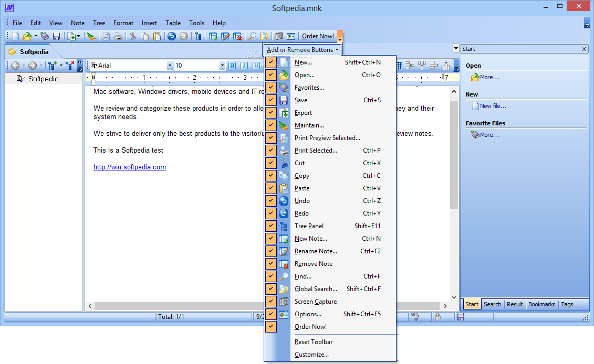Click the Rename Note toolbar icon
The width and height of the screenshot is (594, 364).
[x=225, y=36]
